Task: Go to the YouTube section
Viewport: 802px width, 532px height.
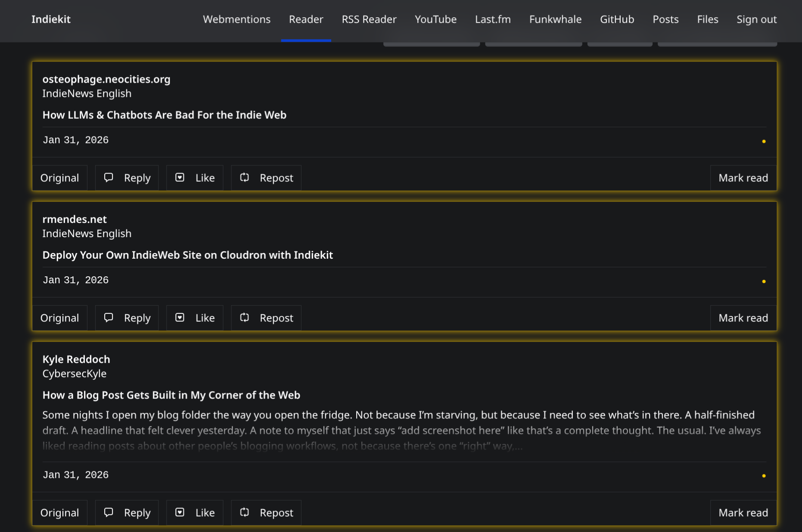Action: coord(435,19)
